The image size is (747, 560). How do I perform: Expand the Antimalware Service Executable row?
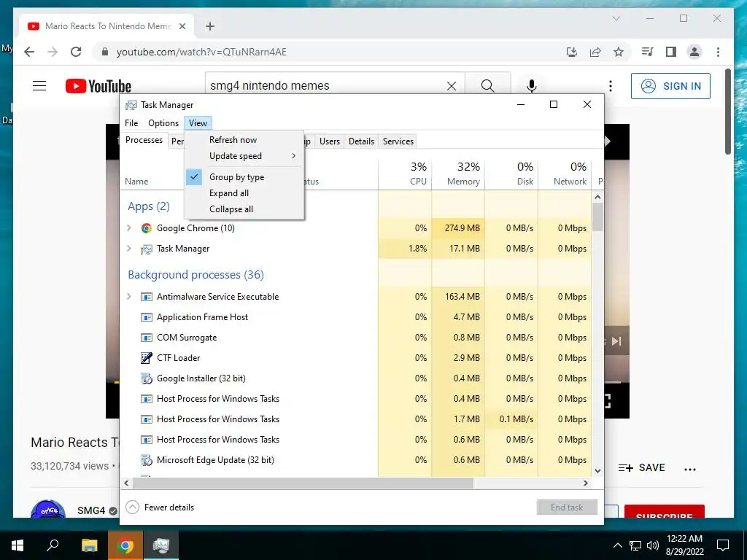coord(128,297)
